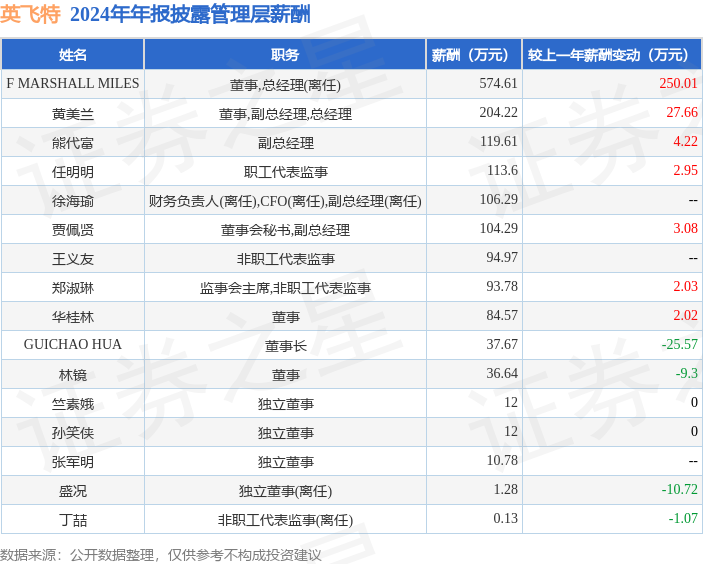Click salary value 36.64
The width and height of the screenshot is (703, 564).
coord(502,373)
